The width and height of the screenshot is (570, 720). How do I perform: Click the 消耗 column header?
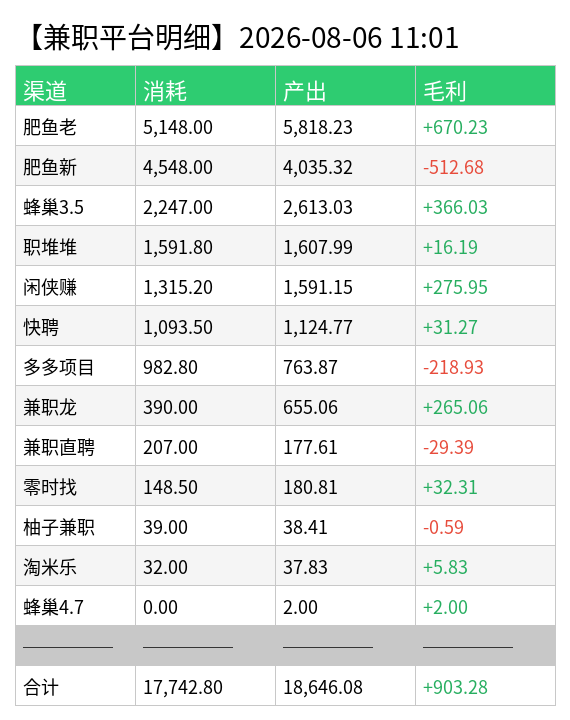tap(165, 91)
